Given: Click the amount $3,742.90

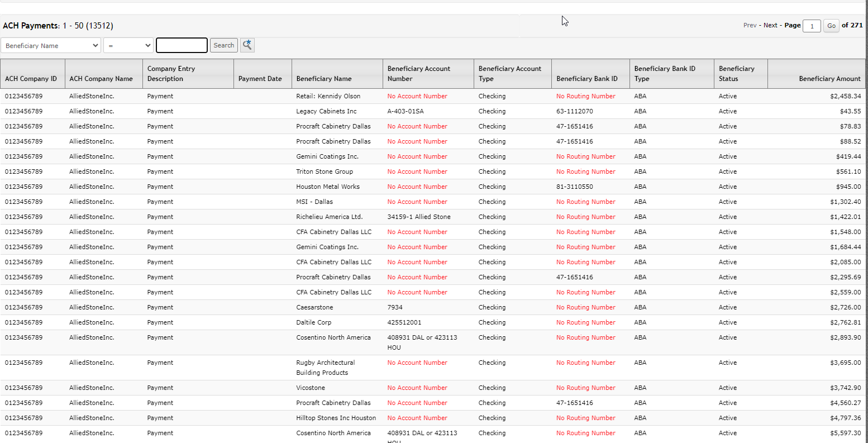Looking at the screenshot, I should pos(846,388).
